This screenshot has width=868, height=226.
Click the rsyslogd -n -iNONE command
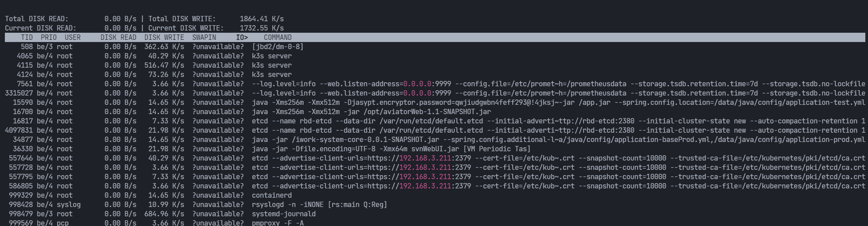tap(320, 205)
